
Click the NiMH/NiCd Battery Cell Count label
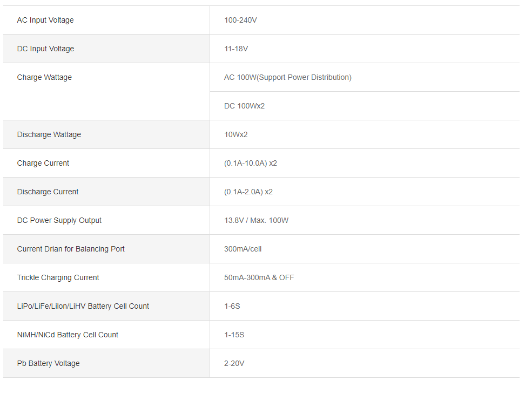(68, 335)
